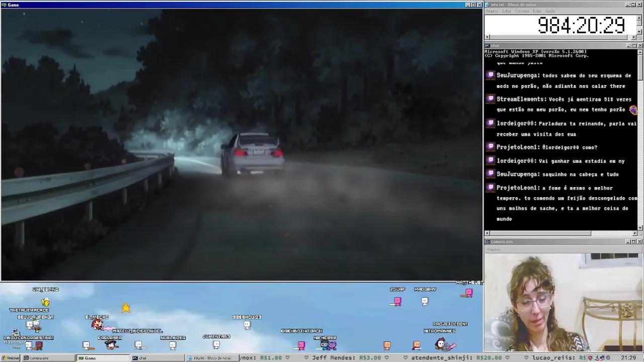The image size is (644, 362).
Task: Switch to info.txt Bloco de notas in taskbar
Action: [x=211, y=358]
